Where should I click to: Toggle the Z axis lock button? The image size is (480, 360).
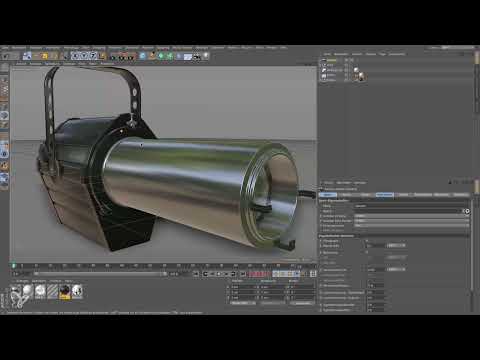pos(94,56)
